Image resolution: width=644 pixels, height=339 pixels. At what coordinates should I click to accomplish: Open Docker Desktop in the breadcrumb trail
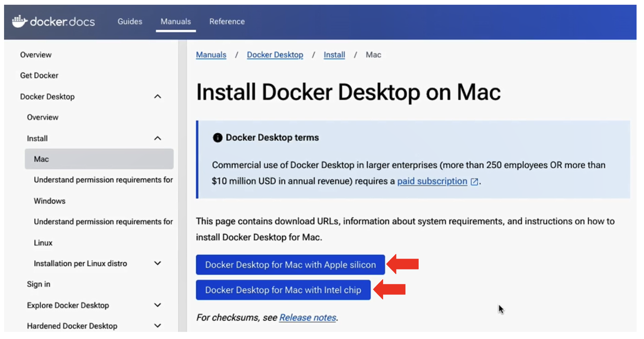coord(275,54)
